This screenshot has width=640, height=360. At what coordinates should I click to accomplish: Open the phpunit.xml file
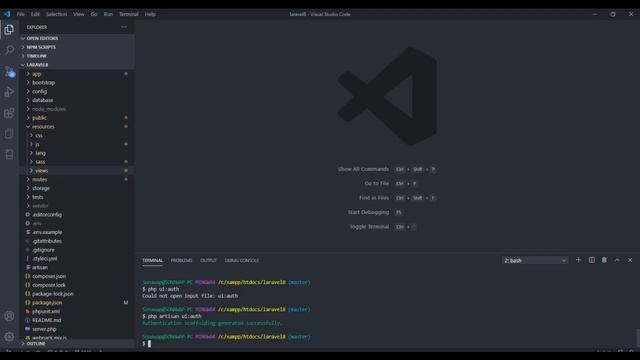tap(77, 311)
